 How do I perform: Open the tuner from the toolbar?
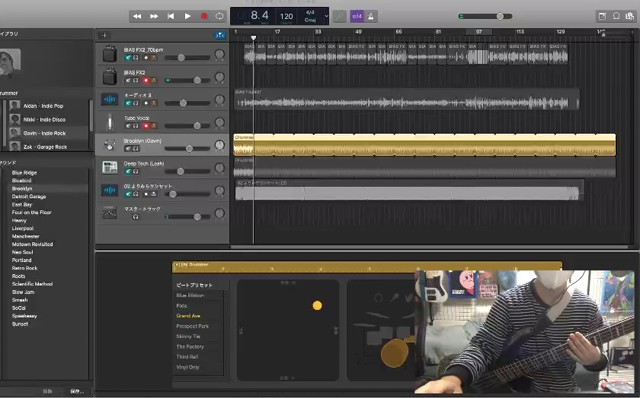coord(340,16)
